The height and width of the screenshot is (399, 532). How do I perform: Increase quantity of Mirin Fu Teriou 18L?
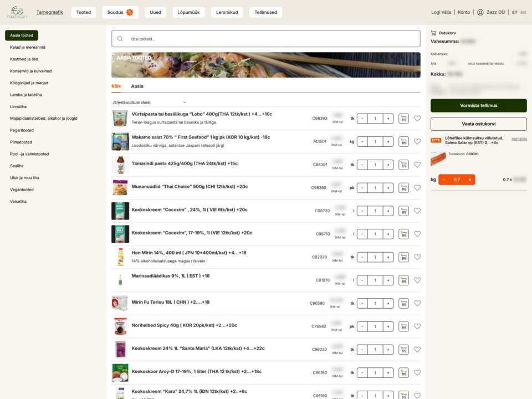[388, 303]
